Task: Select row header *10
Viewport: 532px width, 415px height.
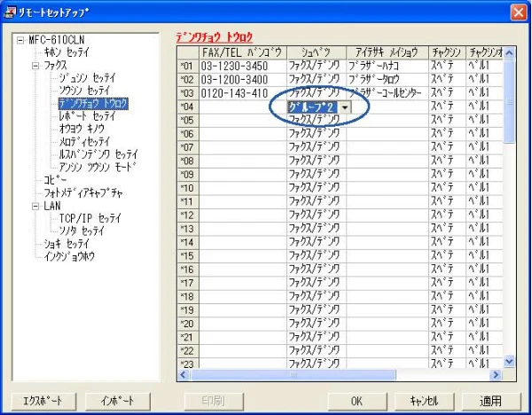Action: click(188, 188)
